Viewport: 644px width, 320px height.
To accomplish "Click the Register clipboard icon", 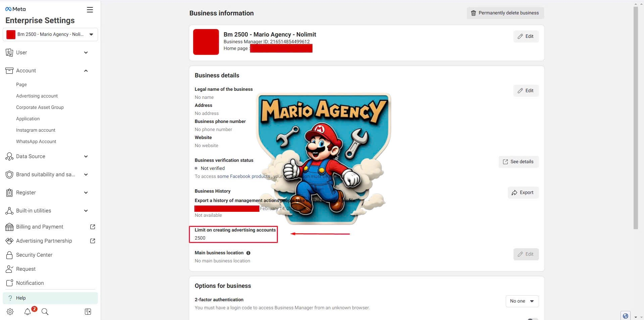I will click(x=9, y=193).
